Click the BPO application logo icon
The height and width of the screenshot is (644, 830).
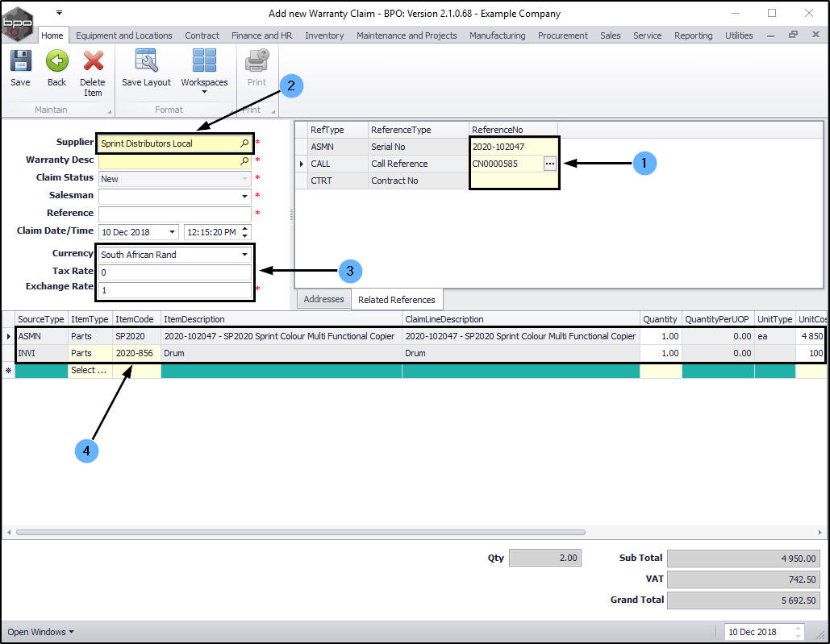(x=18, y=23)
